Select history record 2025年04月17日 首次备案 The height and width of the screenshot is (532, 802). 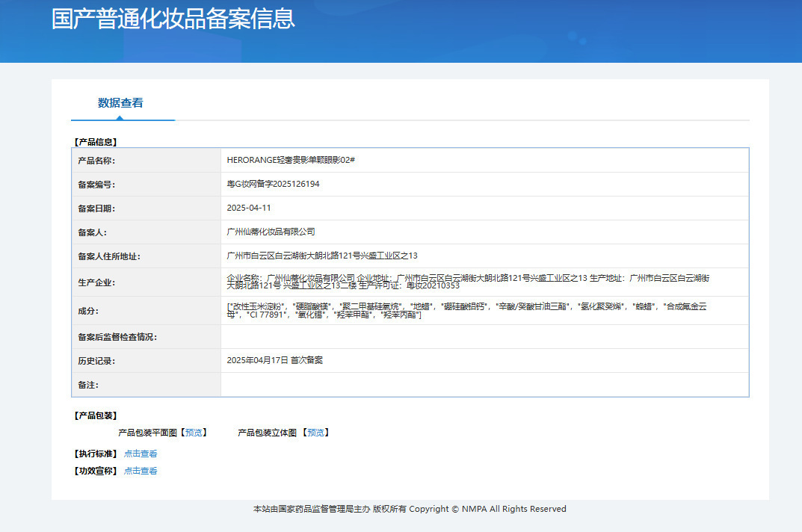click(274, 360)
